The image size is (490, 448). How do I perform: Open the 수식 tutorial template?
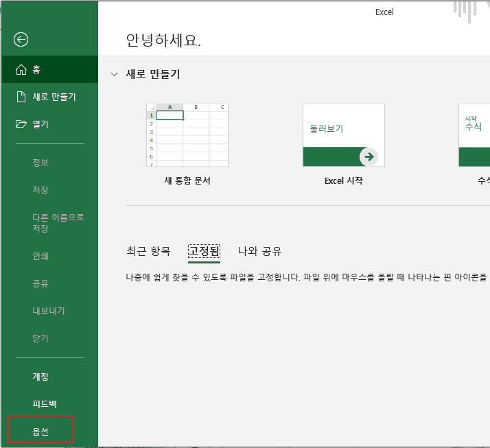pyautogui.click(x=474, y=135)
